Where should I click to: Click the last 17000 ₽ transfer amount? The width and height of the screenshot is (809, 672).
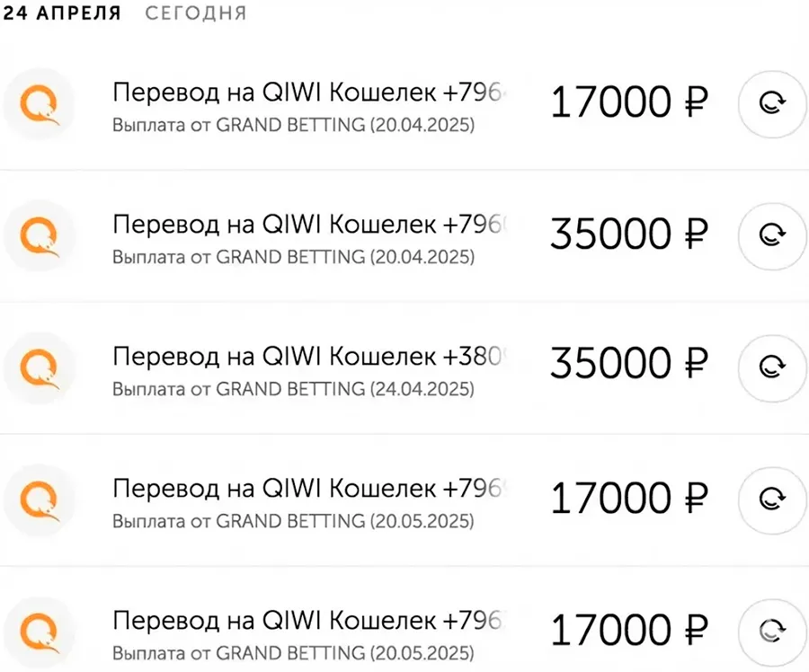coord(629,629)
